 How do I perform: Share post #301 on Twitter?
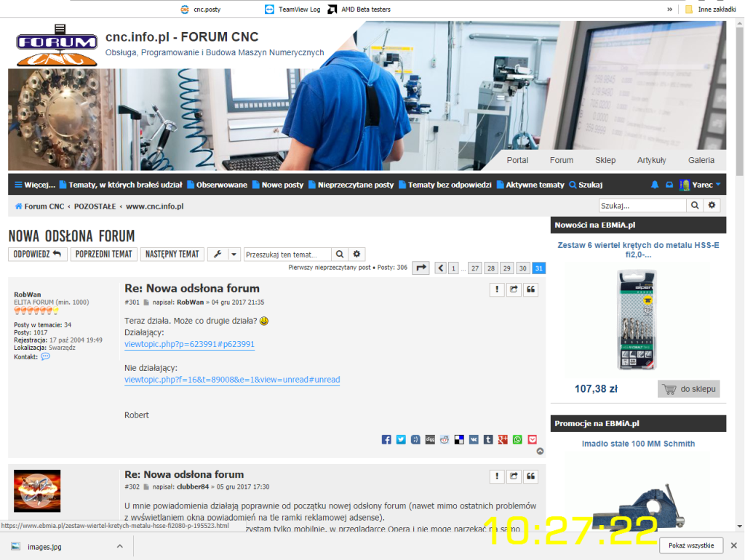[401, 439]
